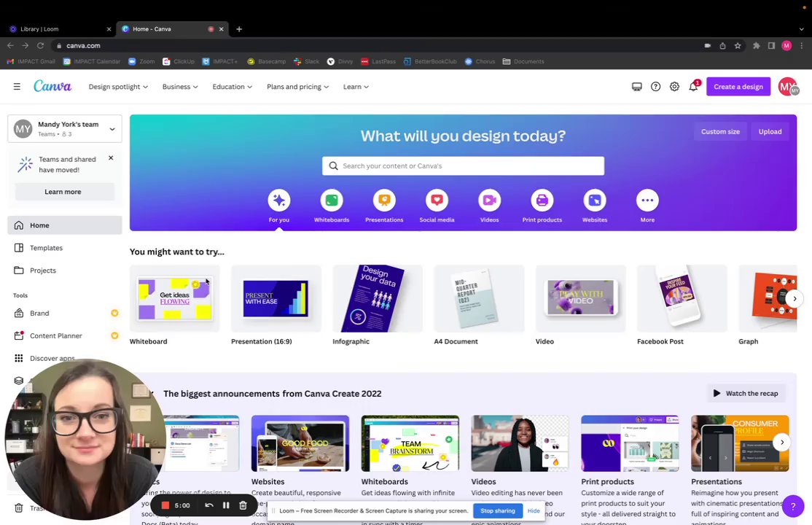Show next Canva Create announcements with arrow
Screen dimensions: 812x525
coord(782,442)
